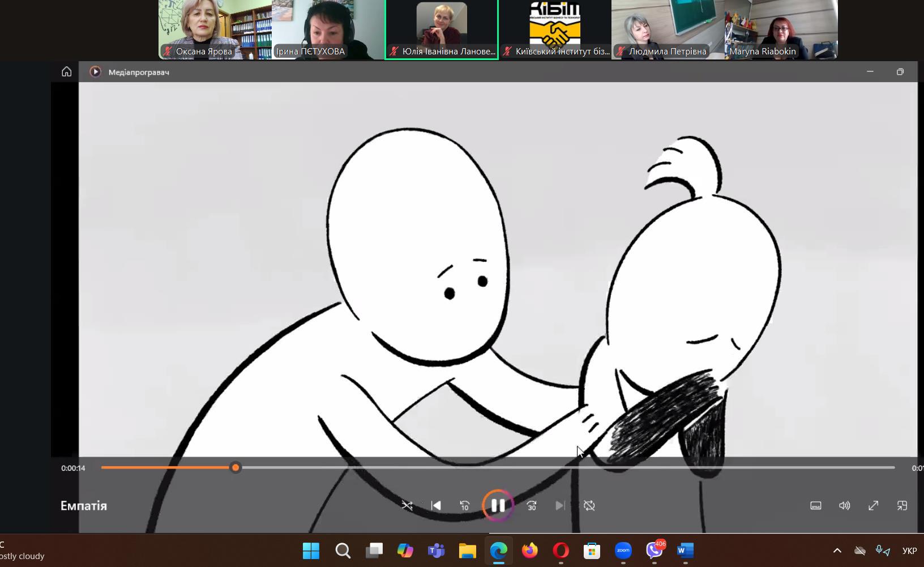Viewport: 924px width, 567px height.
Task: Select Ірина ПЄТУХОВА participant video
Action: (328, 29)
